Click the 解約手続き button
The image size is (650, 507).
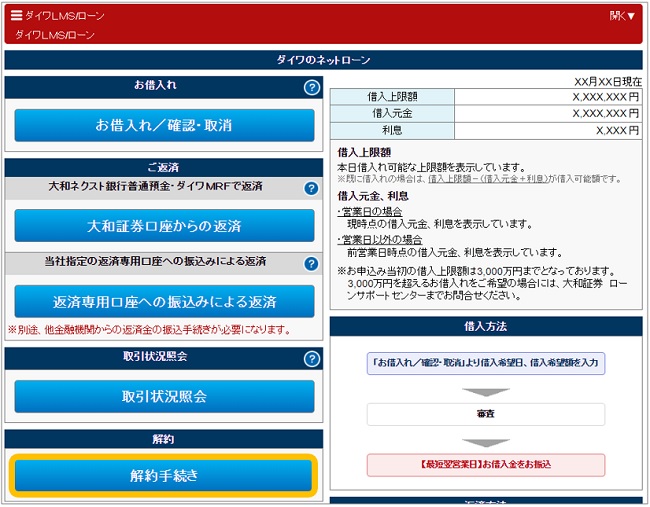[x=163, y=475]
